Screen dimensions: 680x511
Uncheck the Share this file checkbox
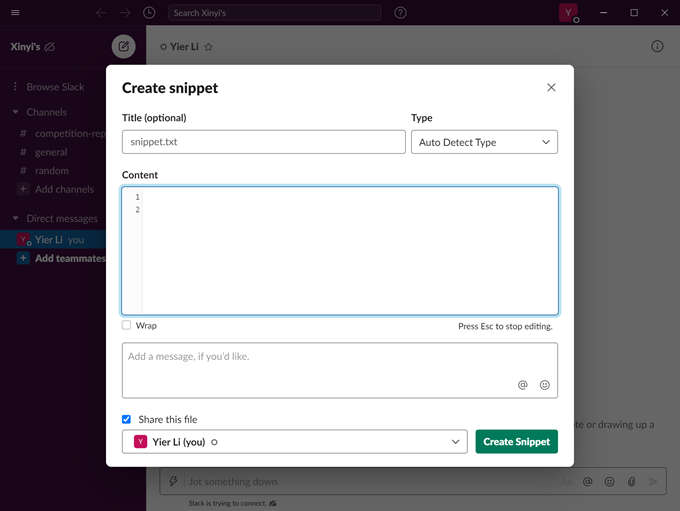127,419
